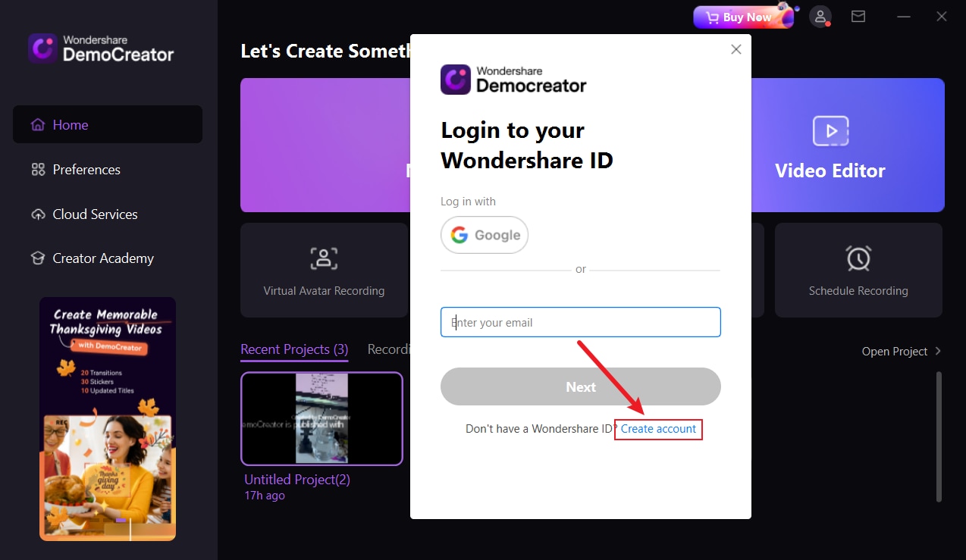The width and height of the screenshot is (966, 560).
Task: Open the Home section
Action: (108, 124)
